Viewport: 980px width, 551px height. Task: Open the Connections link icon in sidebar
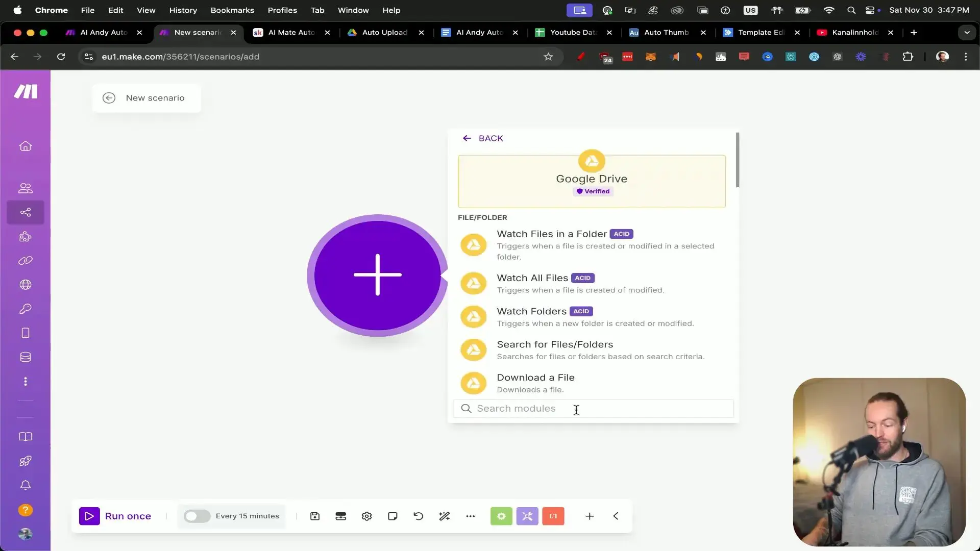[x=26, y=261]
